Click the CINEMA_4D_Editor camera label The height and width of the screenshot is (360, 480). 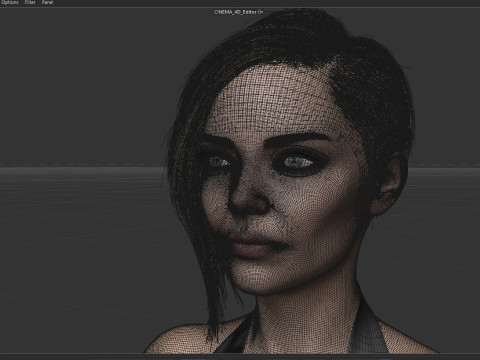(235, 12)
